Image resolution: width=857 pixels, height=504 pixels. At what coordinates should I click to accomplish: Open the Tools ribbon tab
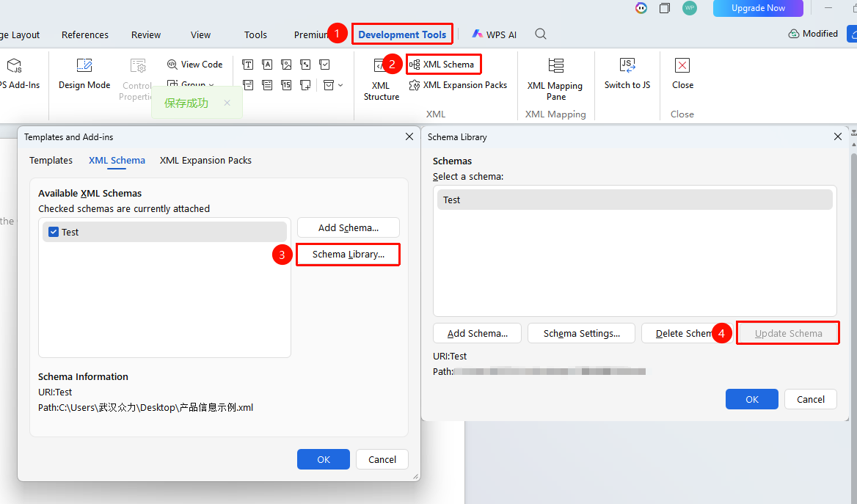[255, 34]
